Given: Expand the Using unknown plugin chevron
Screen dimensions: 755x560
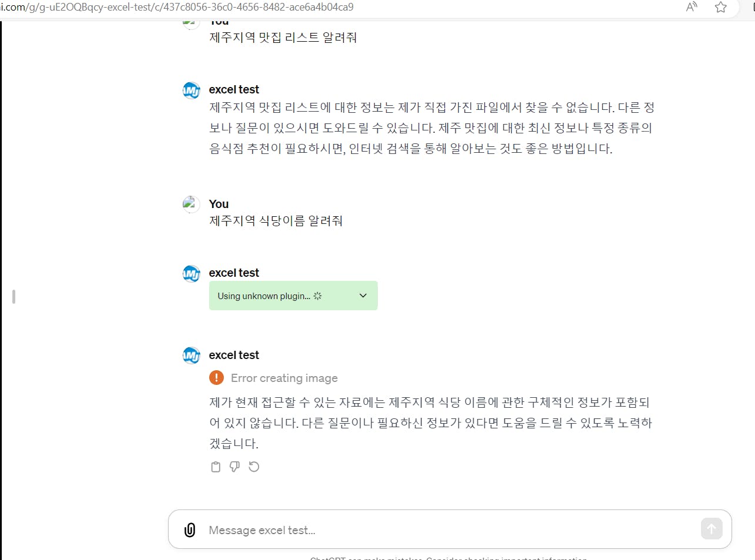Looking at the screenshot, I should [363, 296].
